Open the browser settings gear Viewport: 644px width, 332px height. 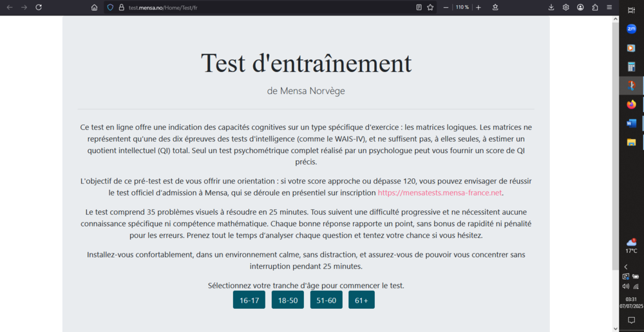(565, 7)
